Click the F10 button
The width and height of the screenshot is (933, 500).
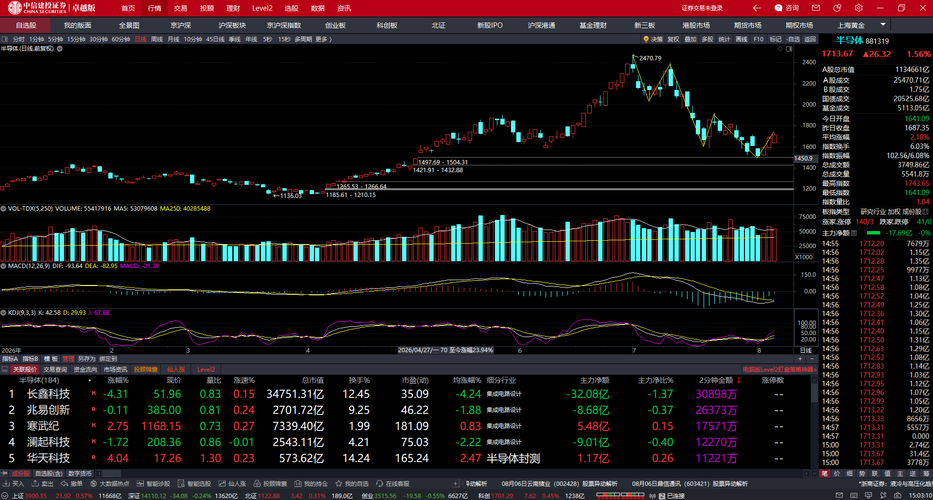(759, 39)
